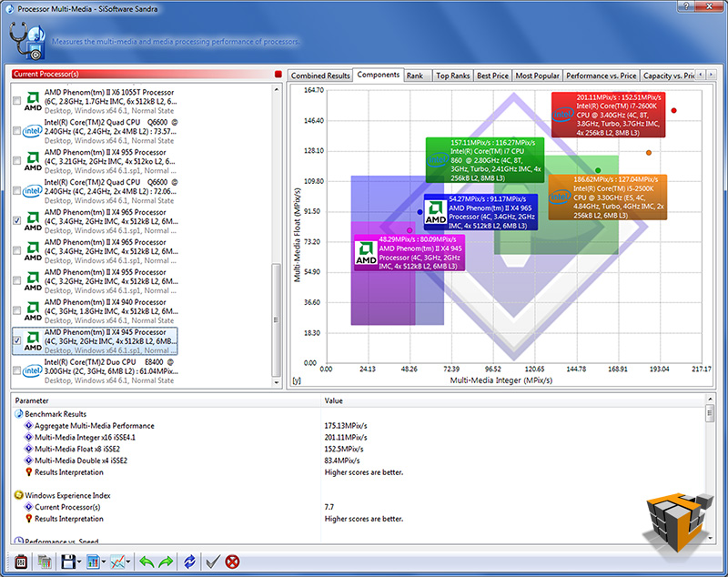Open dropdown arrow next to line graph icon

pos(127,562)
